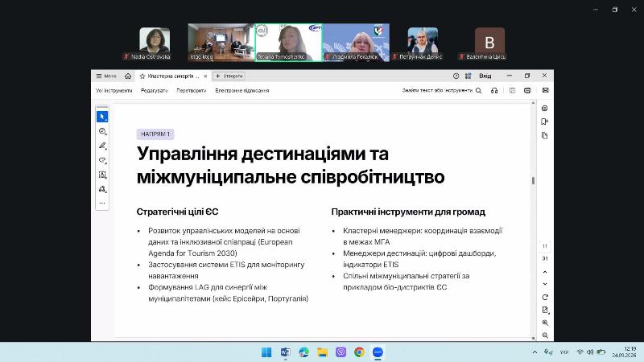Star the Кластерна синергія document tab
The height and width of the screenshot is (362, 644).
pyautogui.click(x=142, y=76)
